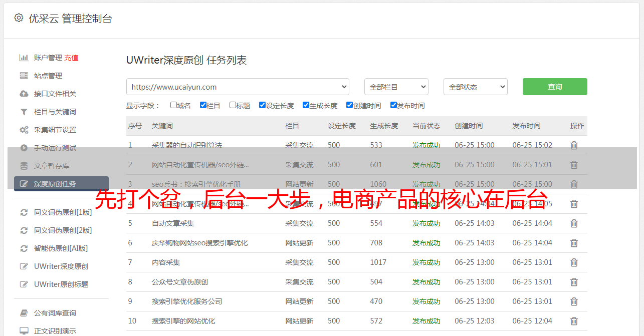Click the bar chart icon for 账户管理
This screenshot has width=644, height=336.
tap(24, 58)
